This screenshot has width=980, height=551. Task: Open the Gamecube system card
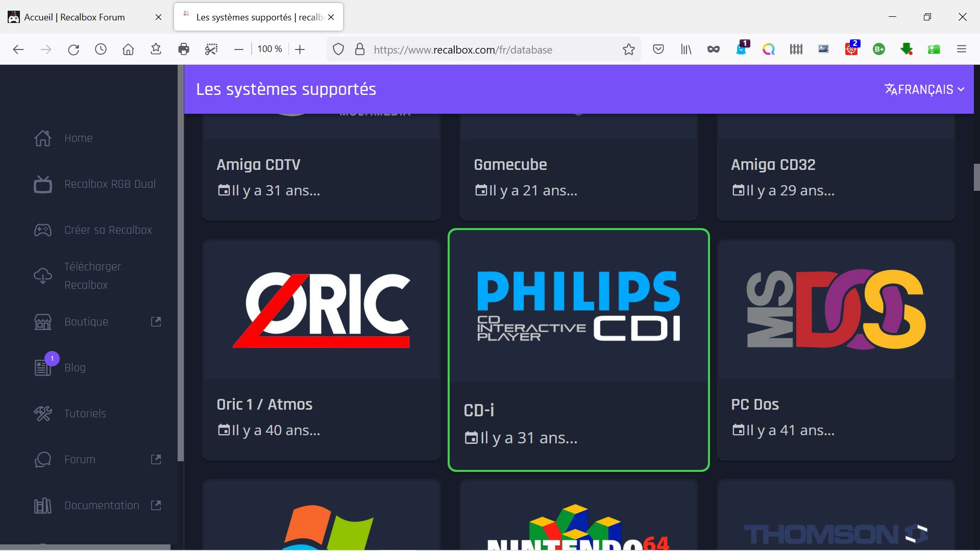click(x=579, y=168)
